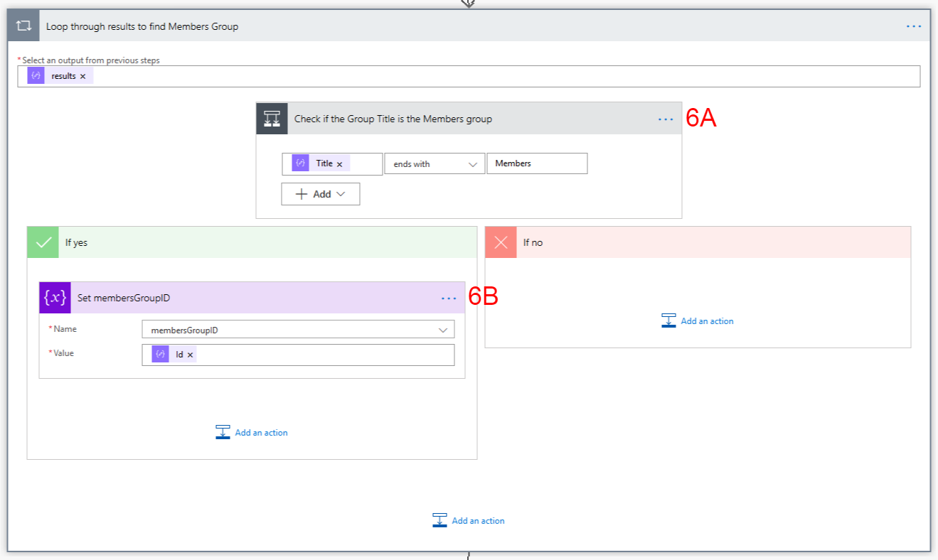The height and width of the screenshot is (560, 938).
Task: Click the condition icon beside 6A title
Action: (x=271, y=119)
